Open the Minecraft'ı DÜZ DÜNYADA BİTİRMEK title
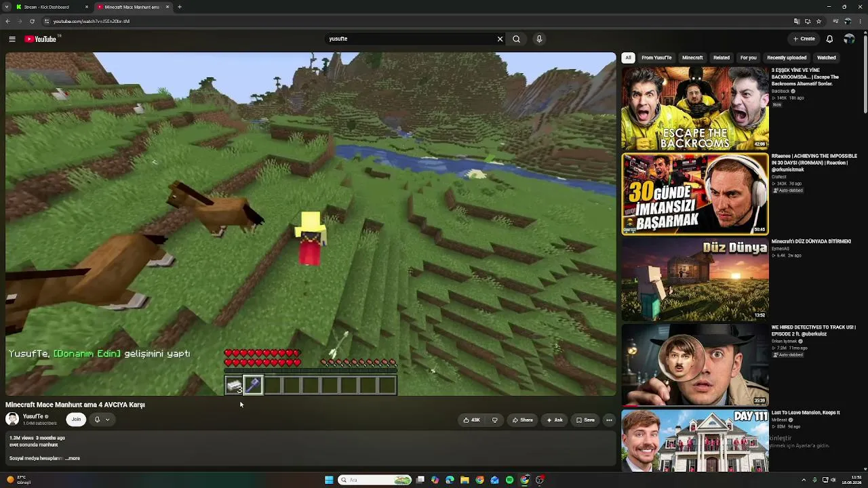Viewport: 868px width, 488px height. 811,241
